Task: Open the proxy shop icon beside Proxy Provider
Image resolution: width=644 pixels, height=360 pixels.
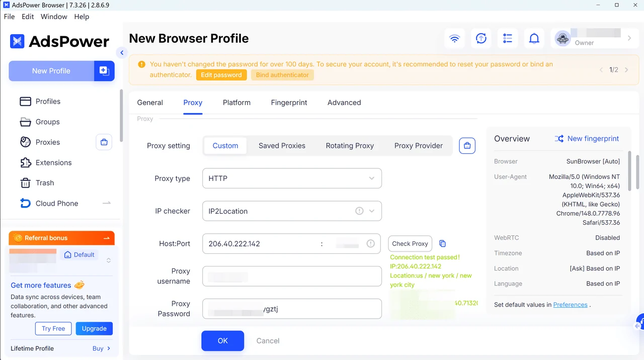Action: coord(467,146)
